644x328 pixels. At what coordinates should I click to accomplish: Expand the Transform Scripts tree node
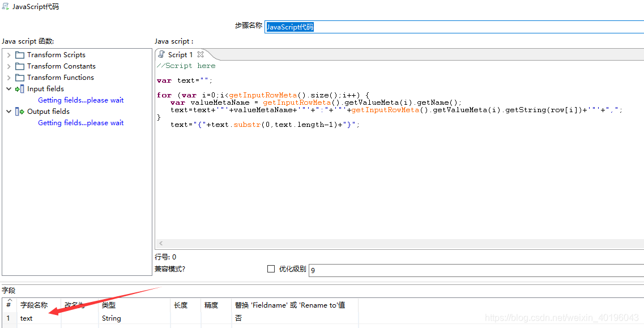click(9, 54)
